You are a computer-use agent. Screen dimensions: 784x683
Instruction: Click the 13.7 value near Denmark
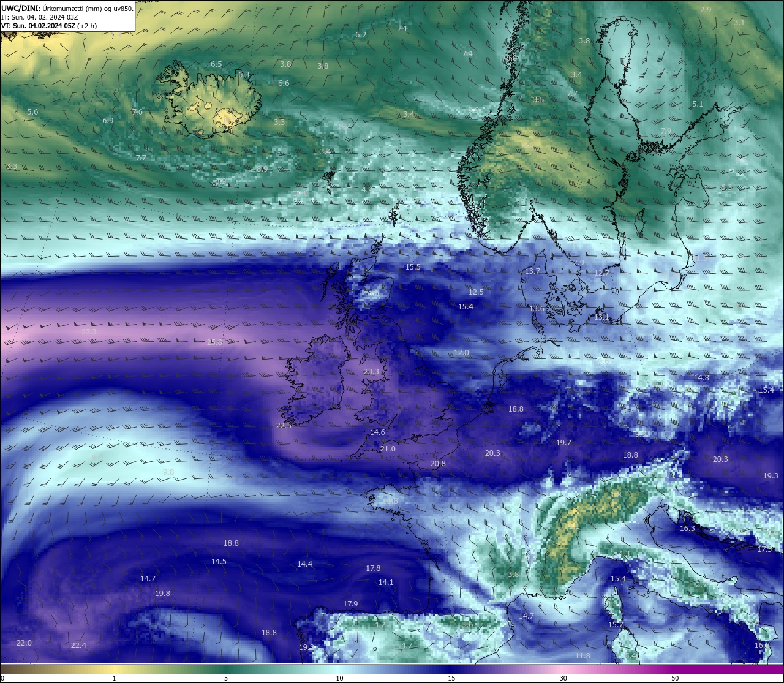coord(533,271)
